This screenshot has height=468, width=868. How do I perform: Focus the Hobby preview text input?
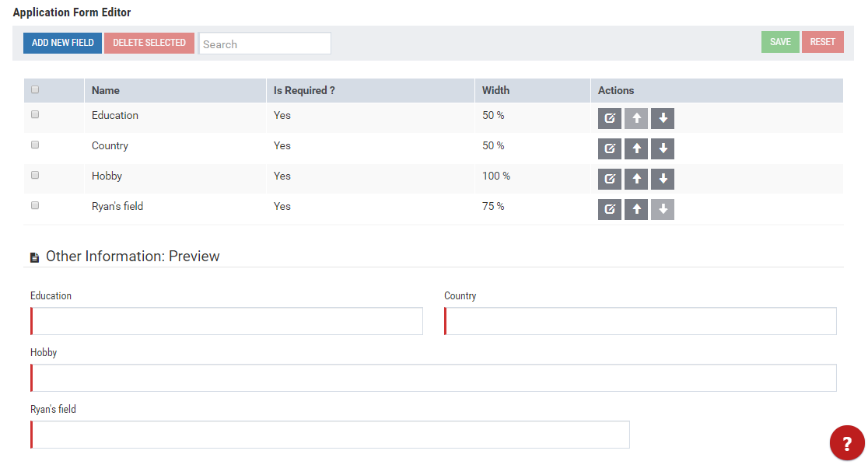click(434, 378)
